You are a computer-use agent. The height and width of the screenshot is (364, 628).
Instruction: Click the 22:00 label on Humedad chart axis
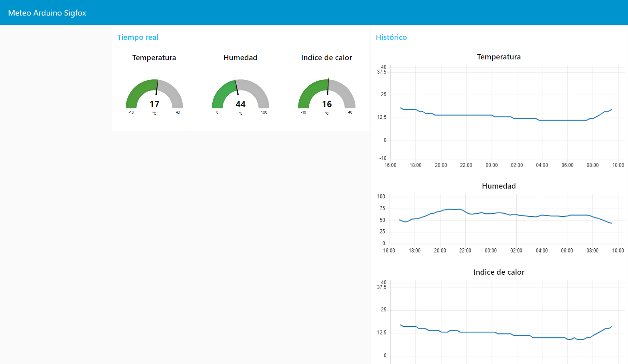[x=465, y=251]
